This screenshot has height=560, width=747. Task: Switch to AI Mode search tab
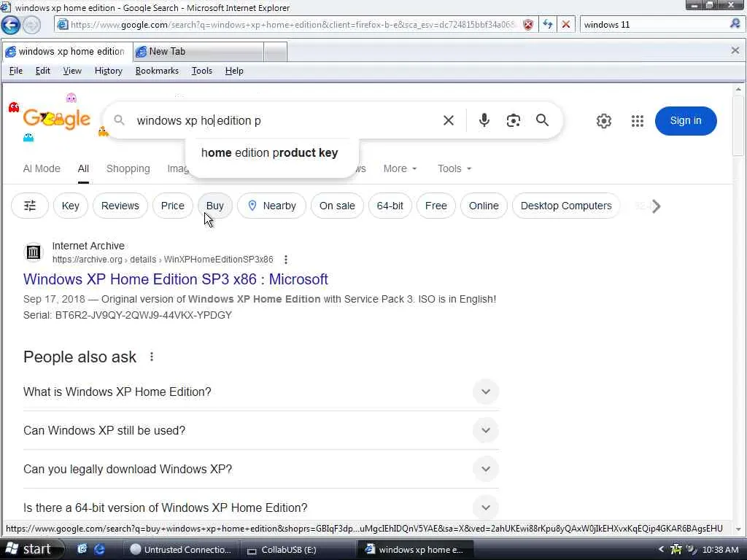coord(42,168)
